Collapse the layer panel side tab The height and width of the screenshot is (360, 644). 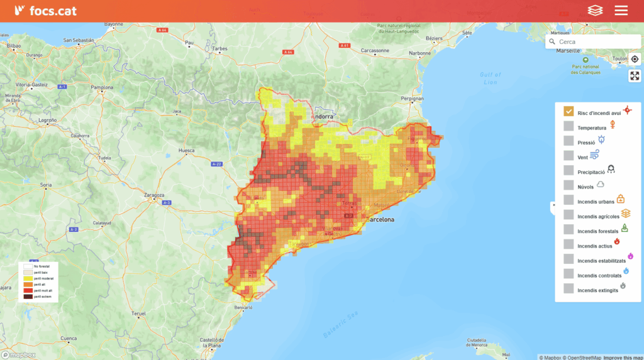coord(553,208)
